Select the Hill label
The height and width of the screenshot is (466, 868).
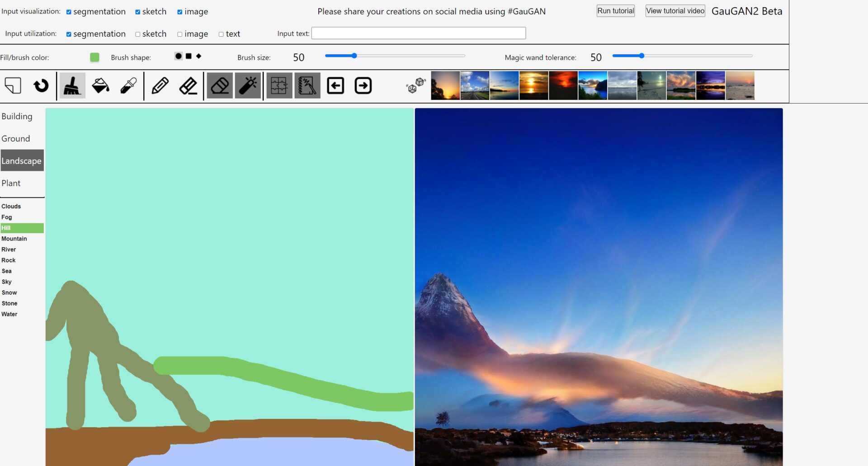(x=22, y=228)
